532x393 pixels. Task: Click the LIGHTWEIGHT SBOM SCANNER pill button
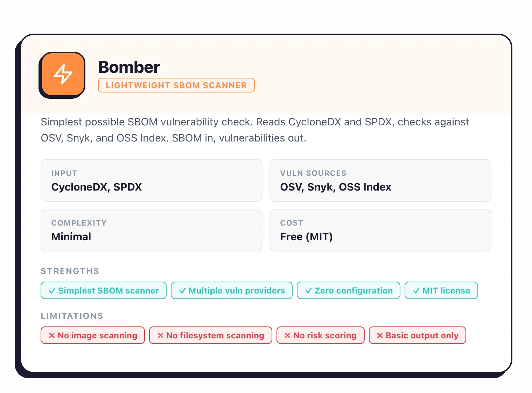point(176,85)
